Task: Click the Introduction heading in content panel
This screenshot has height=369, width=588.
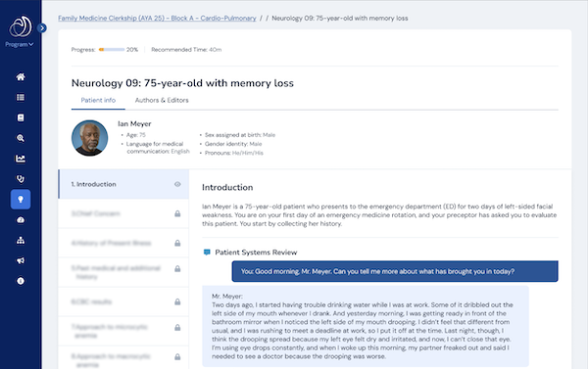Action: [227, 187]
